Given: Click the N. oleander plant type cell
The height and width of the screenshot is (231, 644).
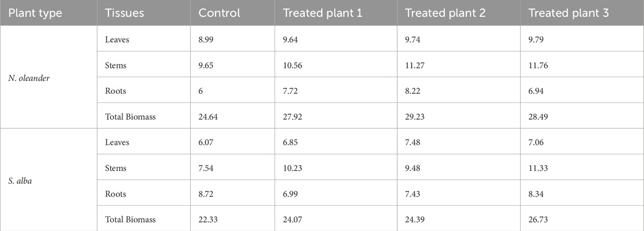Looking at the screenshot, I should [x=30, y=78].
